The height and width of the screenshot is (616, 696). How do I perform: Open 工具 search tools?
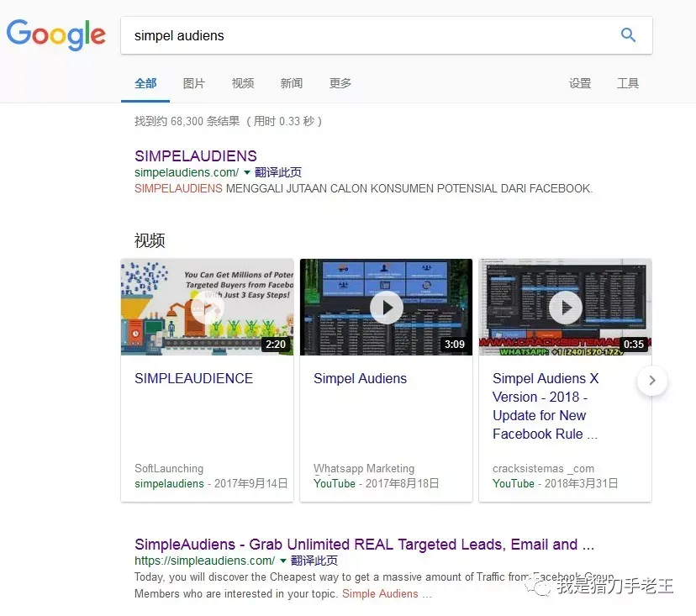click(628, 83)
